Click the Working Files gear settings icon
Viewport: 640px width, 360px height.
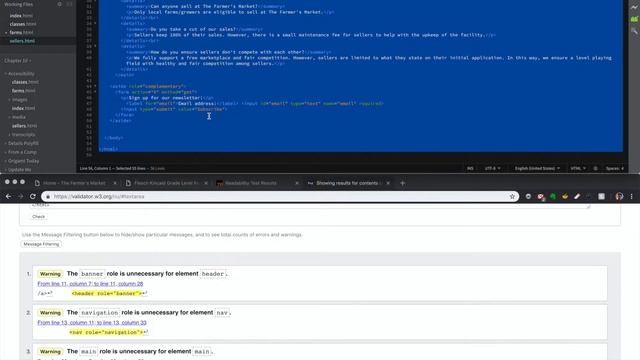point(60,4)
